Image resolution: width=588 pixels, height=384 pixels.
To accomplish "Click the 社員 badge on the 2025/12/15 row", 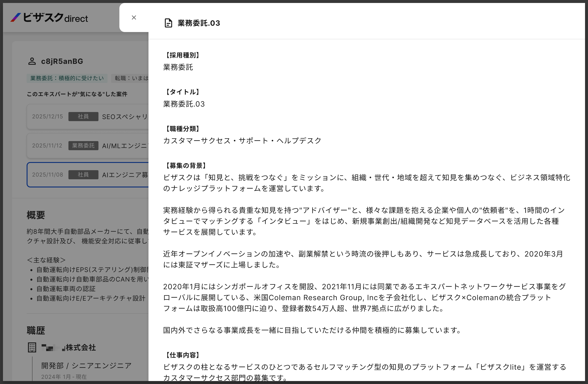I will (83, 117).
